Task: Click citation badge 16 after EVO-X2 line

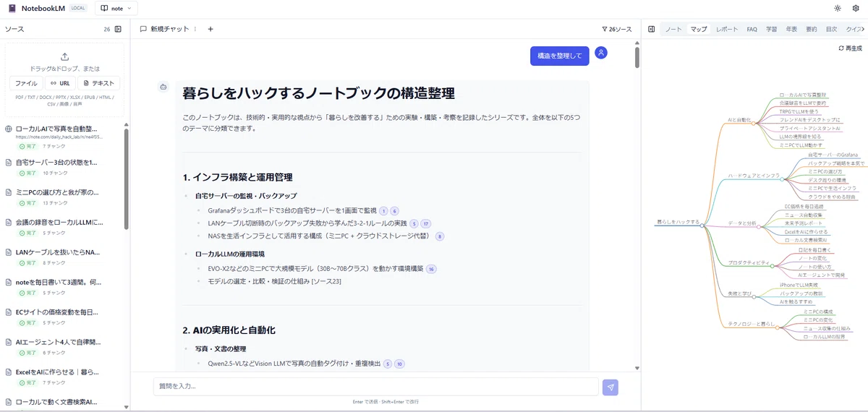Action: point(431,269)
